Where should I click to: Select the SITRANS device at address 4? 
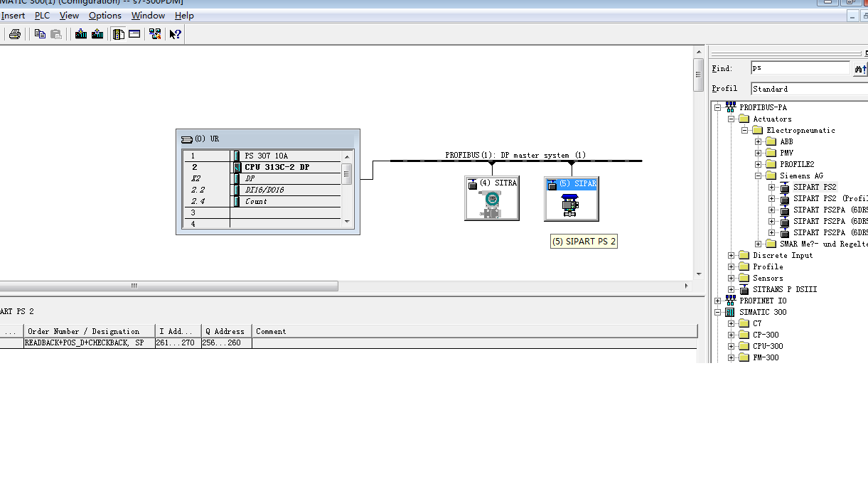pyautogui.click(x=492, y=198)
